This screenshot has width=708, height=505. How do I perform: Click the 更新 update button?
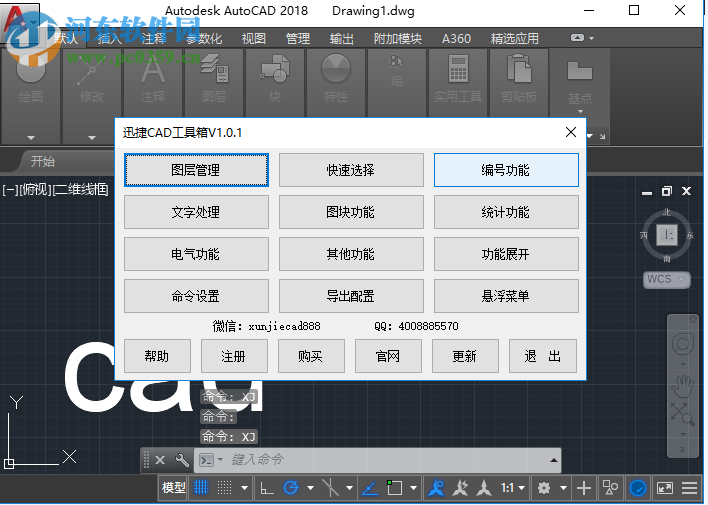(465, 356)
